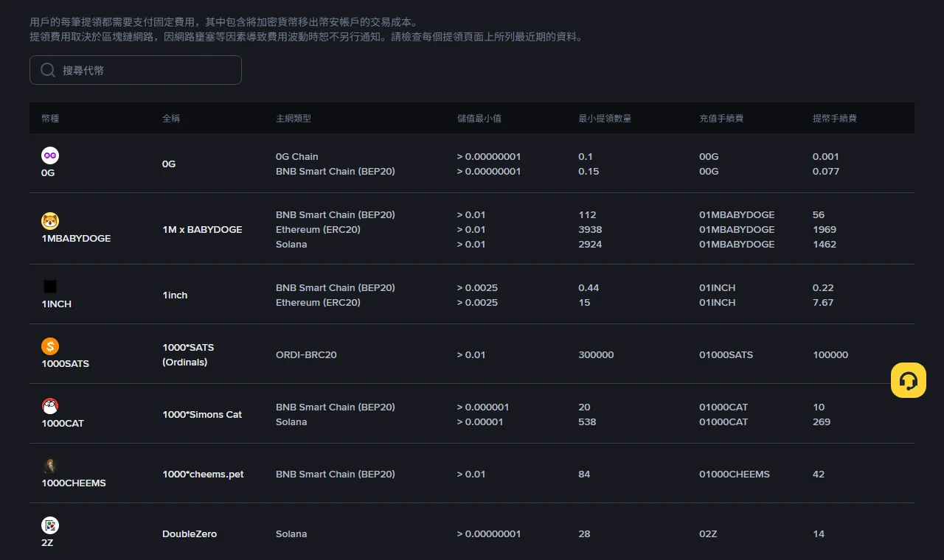Click the 1000CAT coin logo
Screen dimensions: 944x560
click(x=50, y=406)
